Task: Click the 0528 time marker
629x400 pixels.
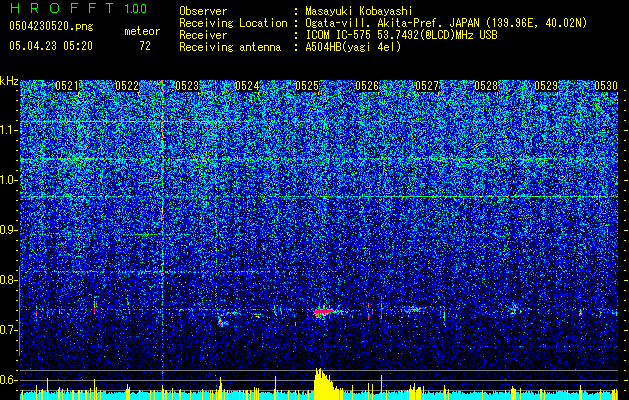Action: (x=486, y=86)
